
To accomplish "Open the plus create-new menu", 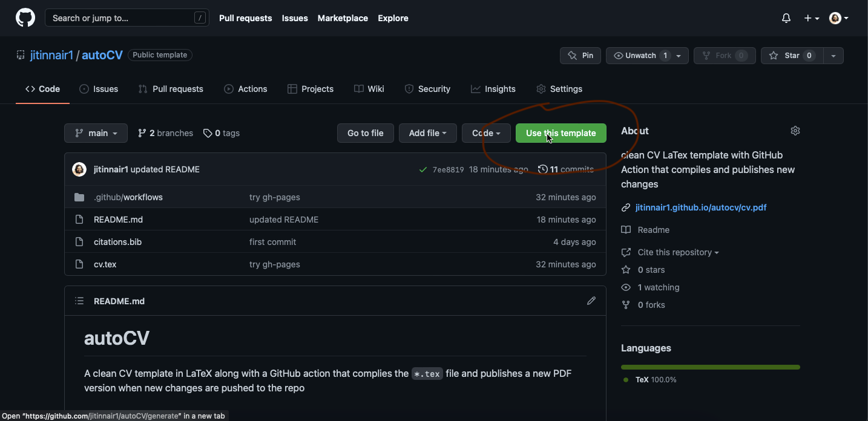I will [812, 18].
